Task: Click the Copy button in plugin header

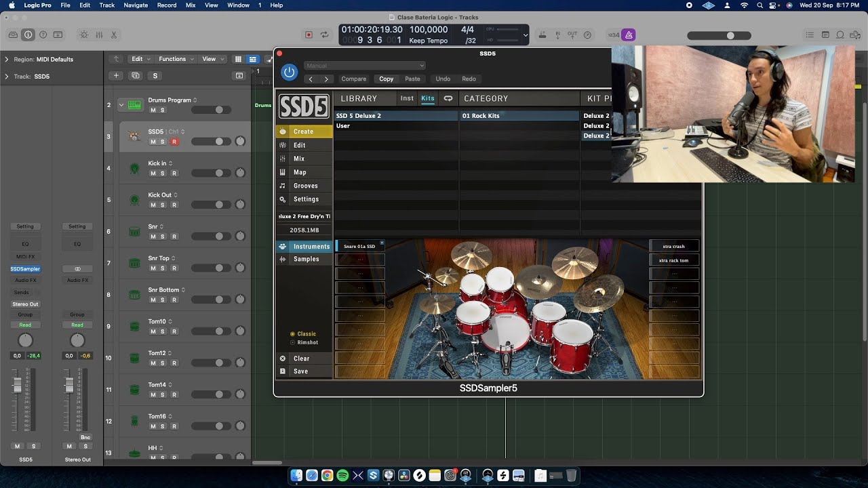Action: click(x=386, y=79)
